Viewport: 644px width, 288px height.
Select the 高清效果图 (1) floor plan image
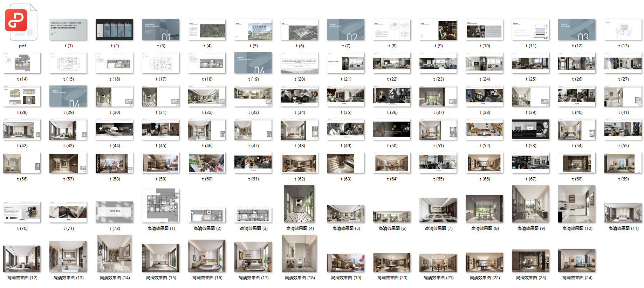[x=161, y=205]
